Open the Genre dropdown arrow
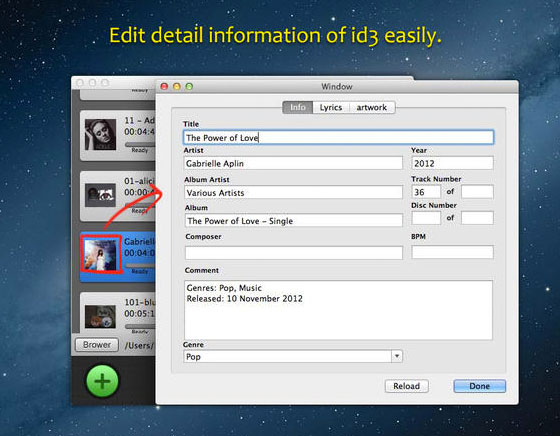560x436 pixels. pos(397,356)
